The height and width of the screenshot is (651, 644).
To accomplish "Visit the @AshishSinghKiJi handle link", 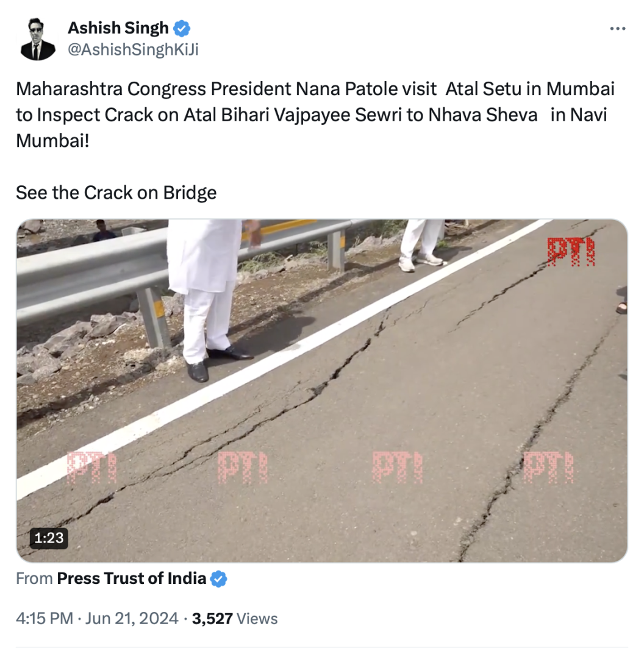I will click(133, 50).
